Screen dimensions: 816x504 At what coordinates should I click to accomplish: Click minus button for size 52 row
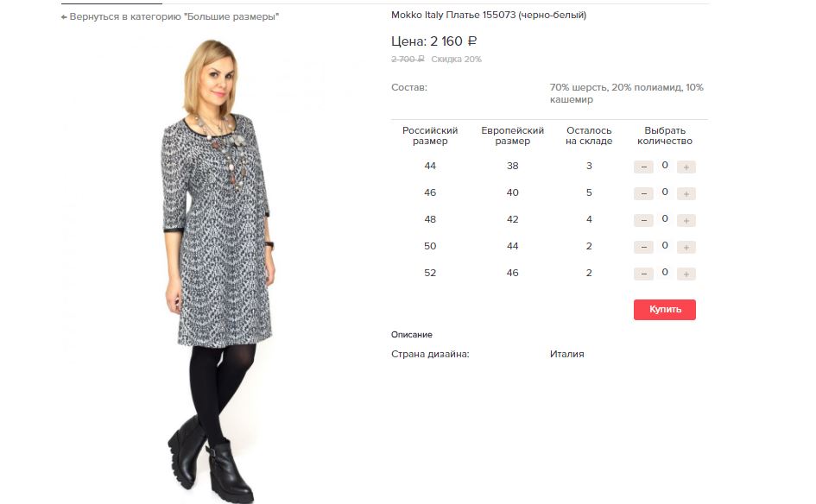click(x=643, y=274)
